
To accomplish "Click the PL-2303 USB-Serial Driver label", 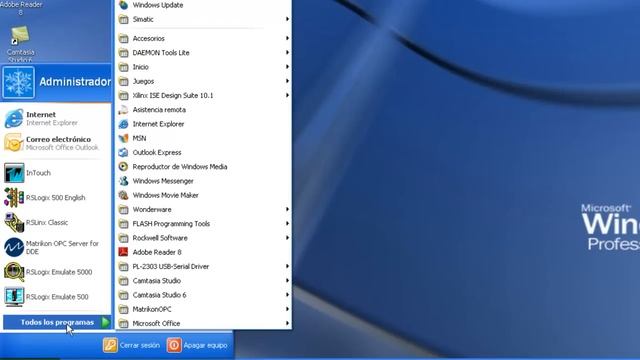I will click(171, 267).
